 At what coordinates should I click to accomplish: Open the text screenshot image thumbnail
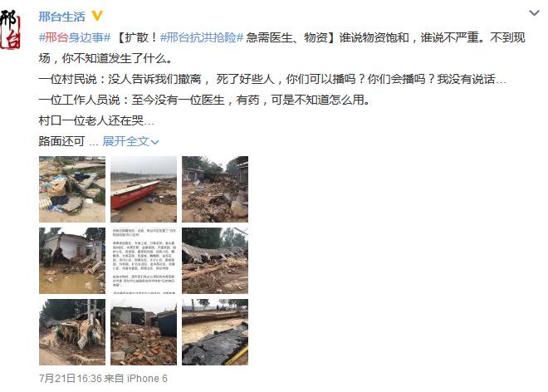coord(144,261)
